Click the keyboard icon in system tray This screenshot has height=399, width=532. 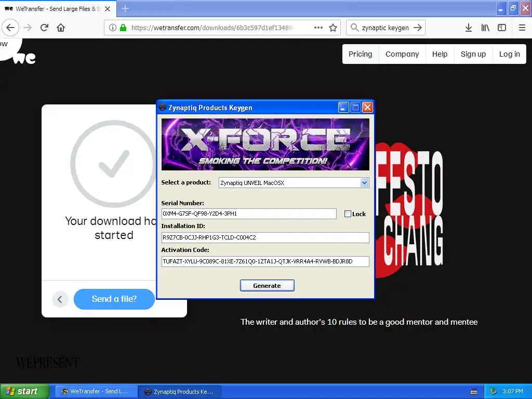pyautogui.click(x=474, y=392)
